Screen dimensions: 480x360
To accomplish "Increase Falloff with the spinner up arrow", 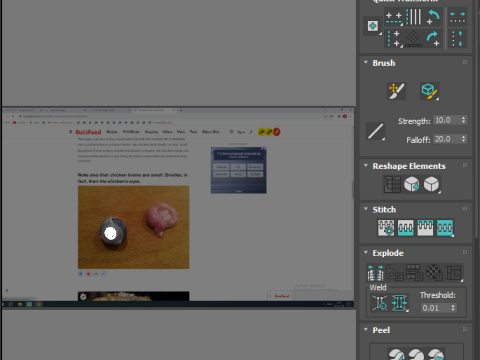I will pos(463,137).
